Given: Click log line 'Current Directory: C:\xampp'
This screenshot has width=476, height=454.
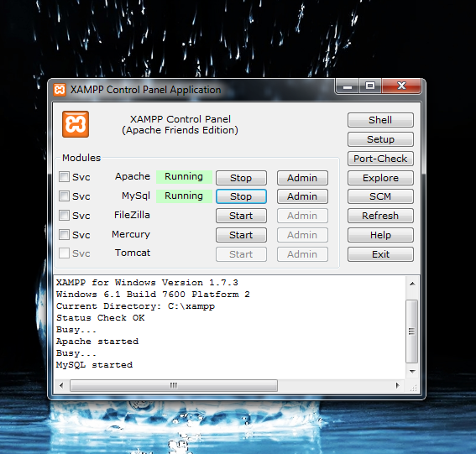Looking at the screenshot, I should click(136, 306).
